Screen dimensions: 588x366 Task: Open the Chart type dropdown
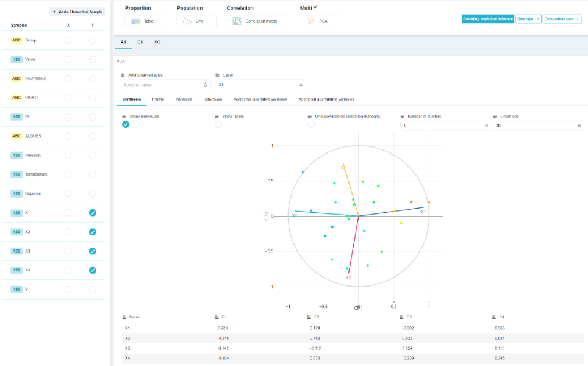click(x=539, y=126)
